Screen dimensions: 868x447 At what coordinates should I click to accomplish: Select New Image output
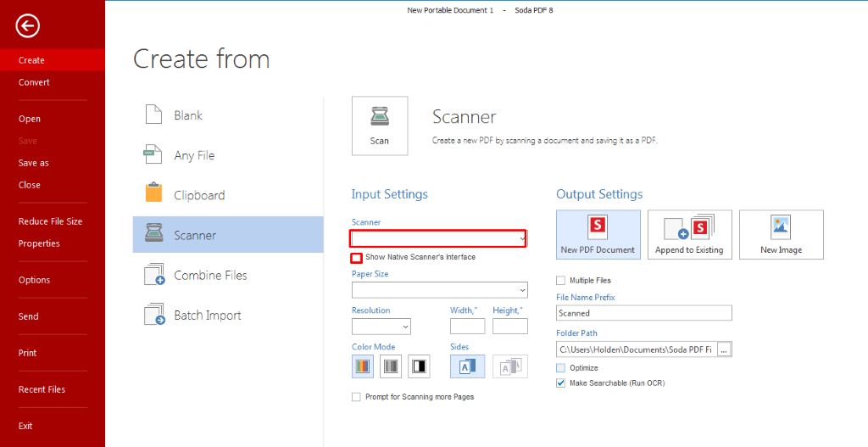coord(781,234)
